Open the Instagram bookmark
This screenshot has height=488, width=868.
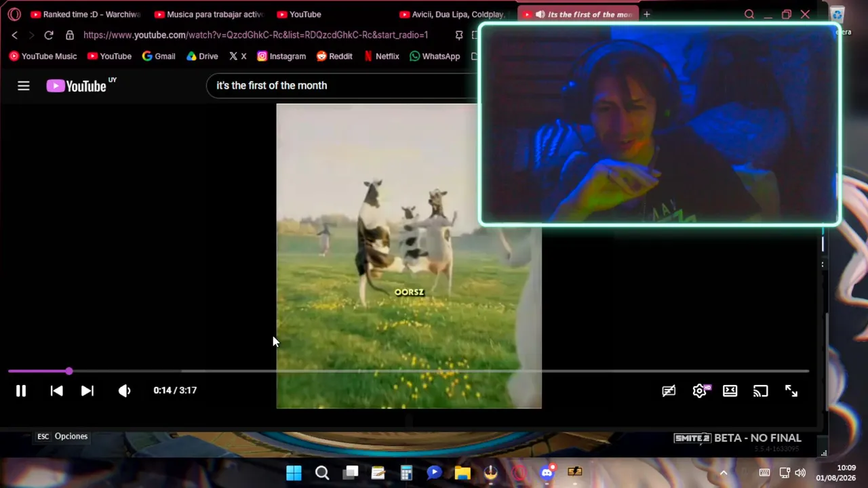281,56
